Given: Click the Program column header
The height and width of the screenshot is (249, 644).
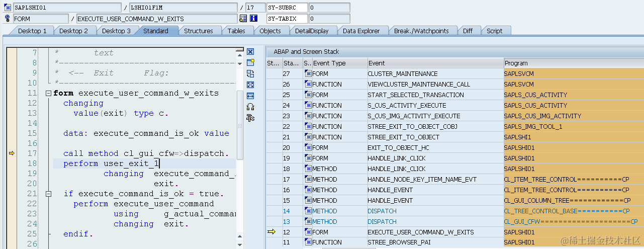Looking at the screenshot, I should [x=574, y=63].
